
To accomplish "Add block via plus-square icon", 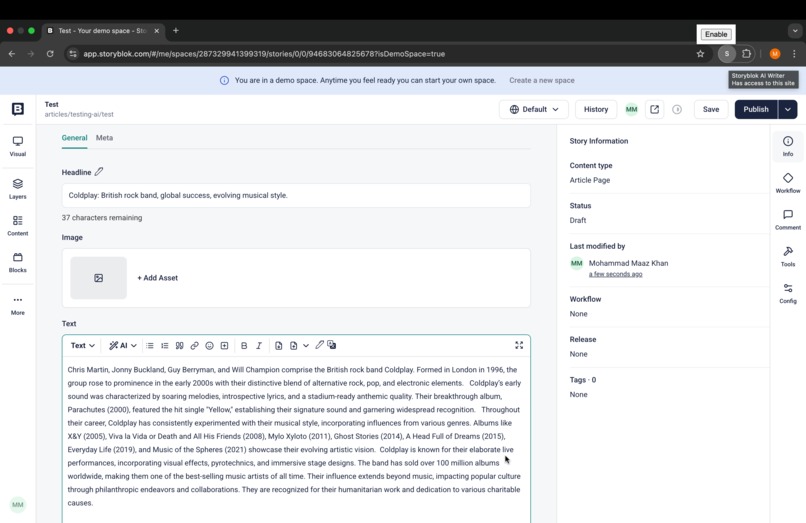I will [224, 346].
